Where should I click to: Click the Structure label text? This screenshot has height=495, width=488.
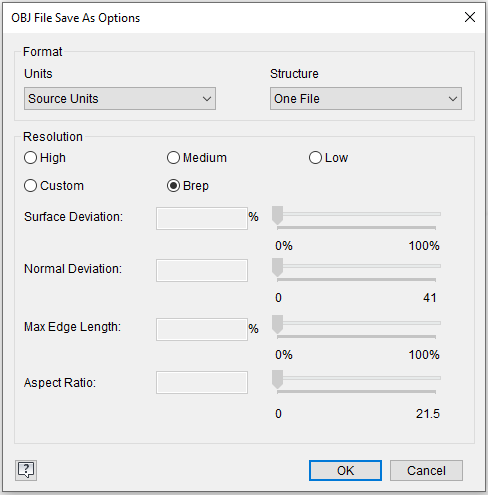[x=294, y=74]
